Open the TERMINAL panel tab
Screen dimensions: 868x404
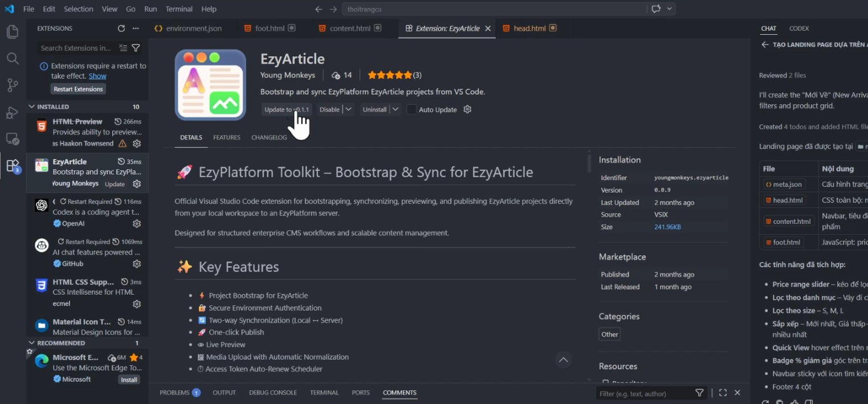click(x=324, y=393)
